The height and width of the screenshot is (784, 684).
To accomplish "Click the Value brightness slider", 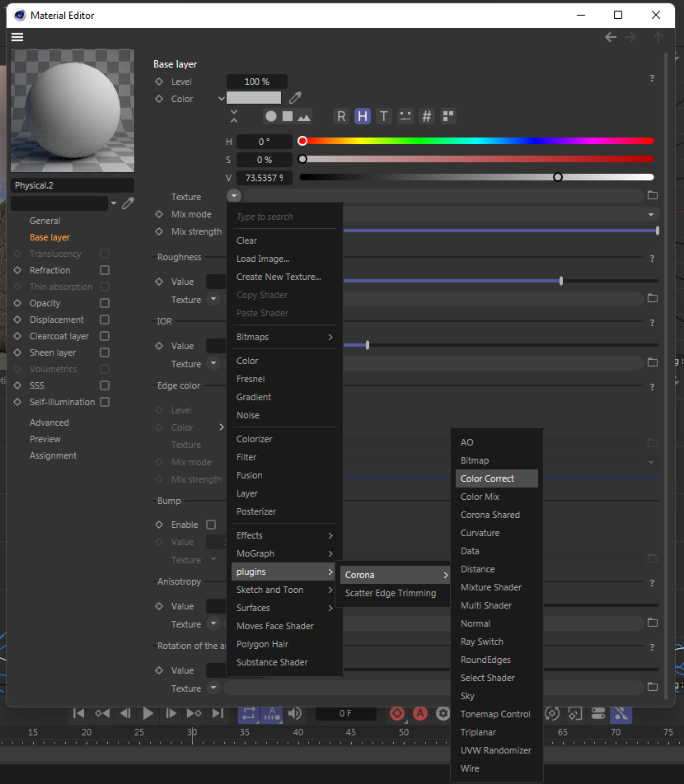I will [476, 177].
